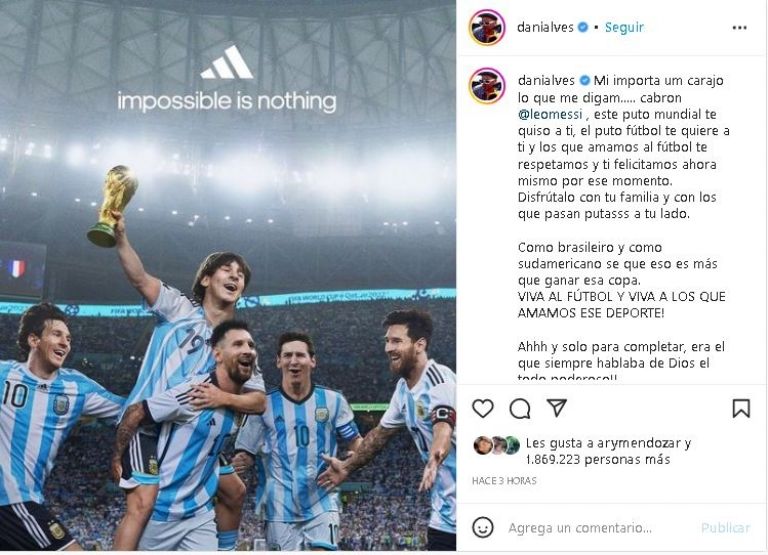
Task: Click the liker avatars beside likes count
Action: pyautogui.click(x=497, y=445)
